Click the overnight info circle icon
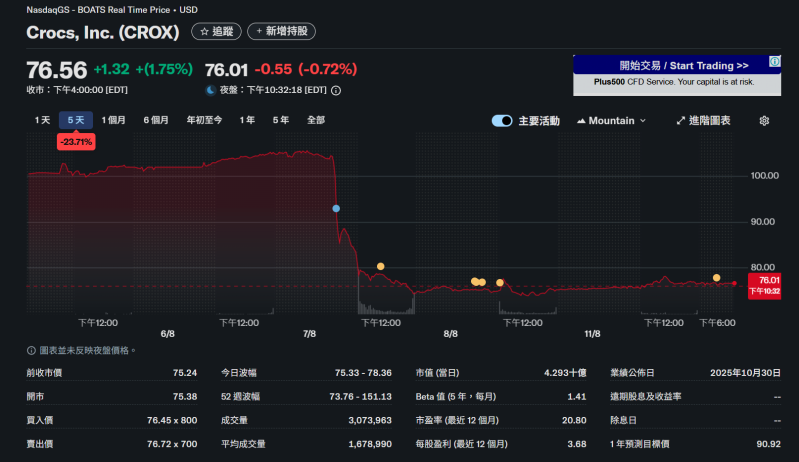799x462 pixels. pos(336,90)
